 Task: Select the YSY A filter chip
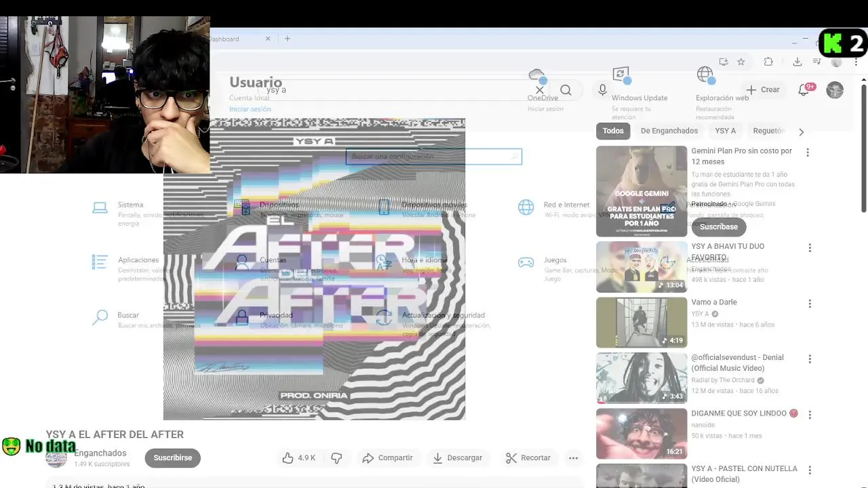pos(725,131)
